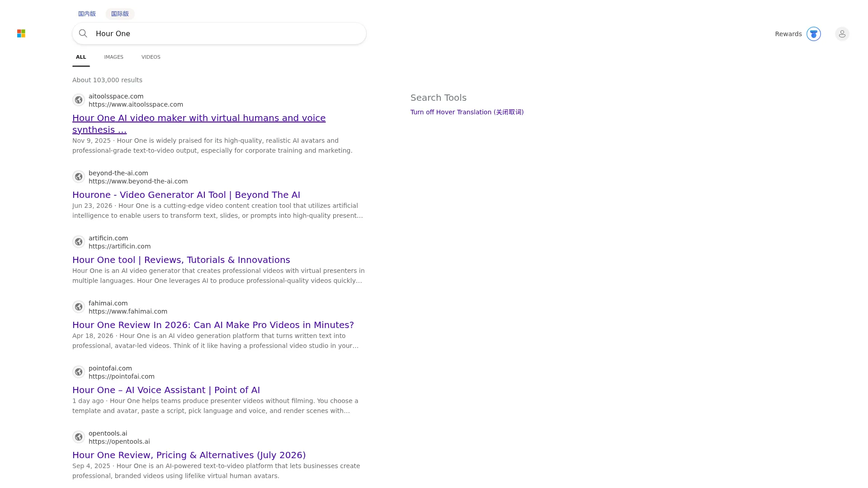Click the https://artificin.com URL
This screenshot has width=868, height=488.
click(x=119, y=246)
